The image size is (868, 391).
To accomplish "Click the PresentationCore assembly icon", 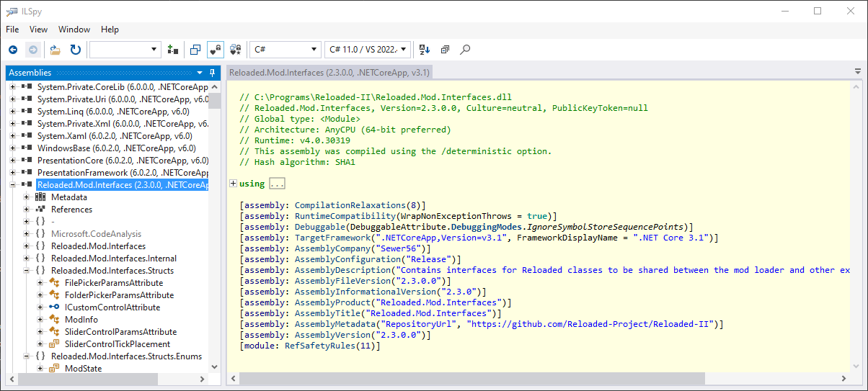I will 27,161.
